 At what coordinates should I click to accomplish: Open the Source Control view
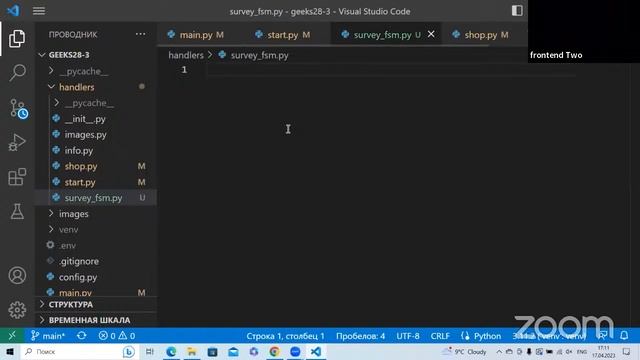click(18, 108)
